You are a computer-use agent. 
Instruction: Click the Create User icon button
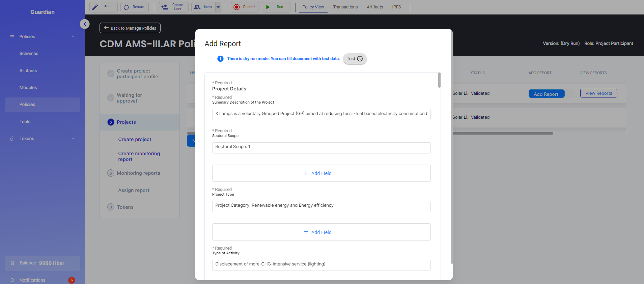pyautogui.click(x=173, y=7)
